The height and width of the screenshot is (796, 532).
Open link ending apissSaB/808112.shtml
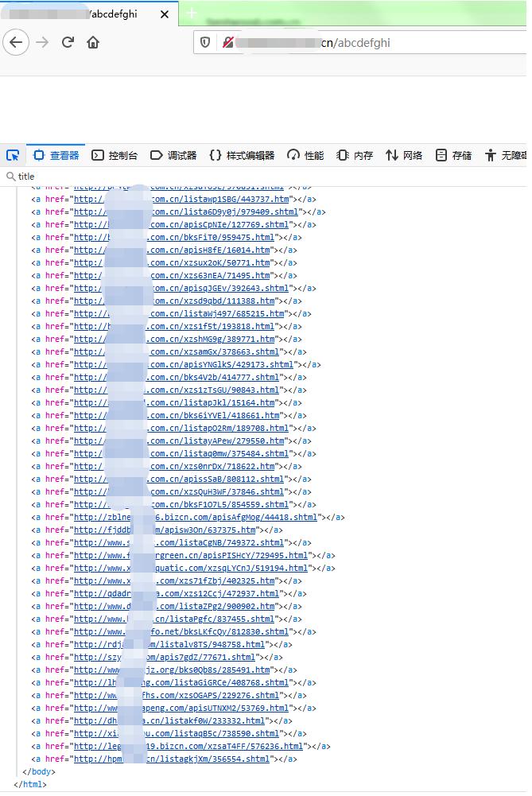179,479
